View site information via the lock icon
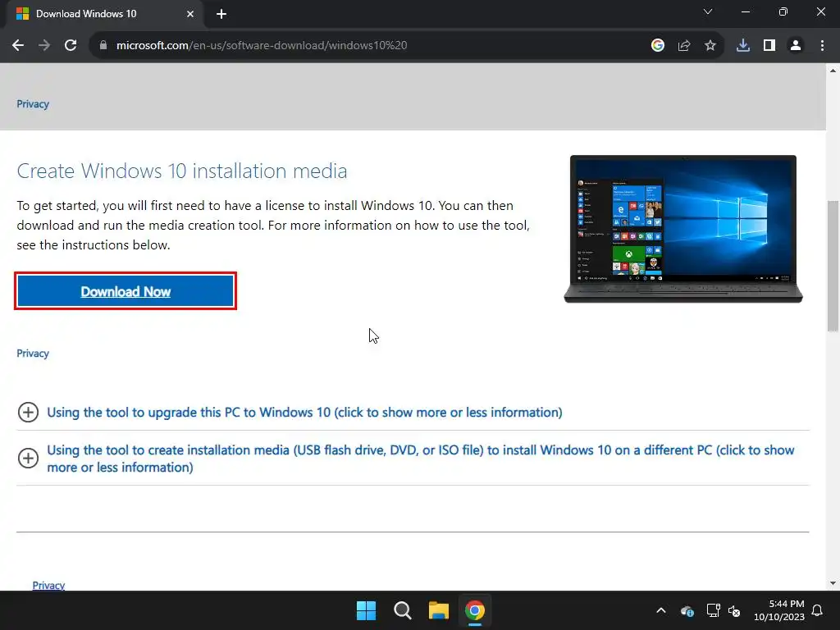 tap(103, 46)
